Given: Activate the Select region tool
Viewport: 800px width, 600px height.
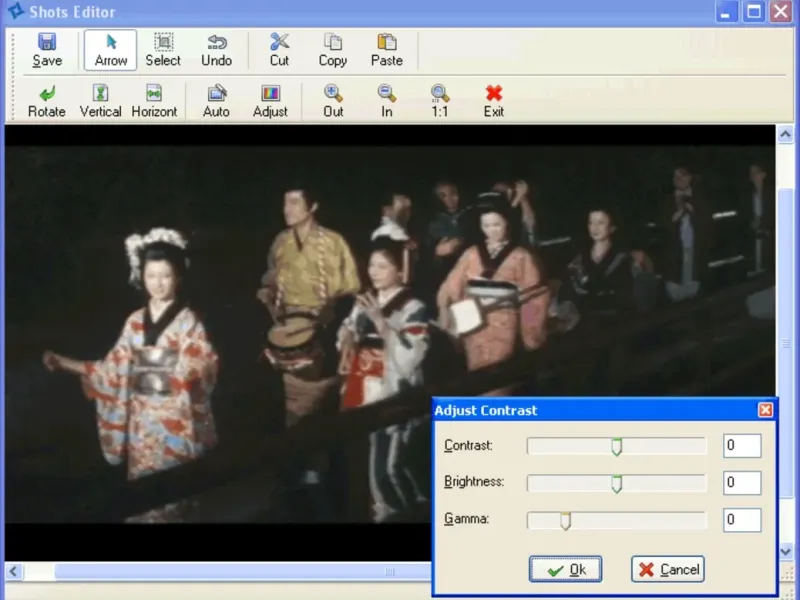Looking at the screenshot, I should (x=163, y=50).
